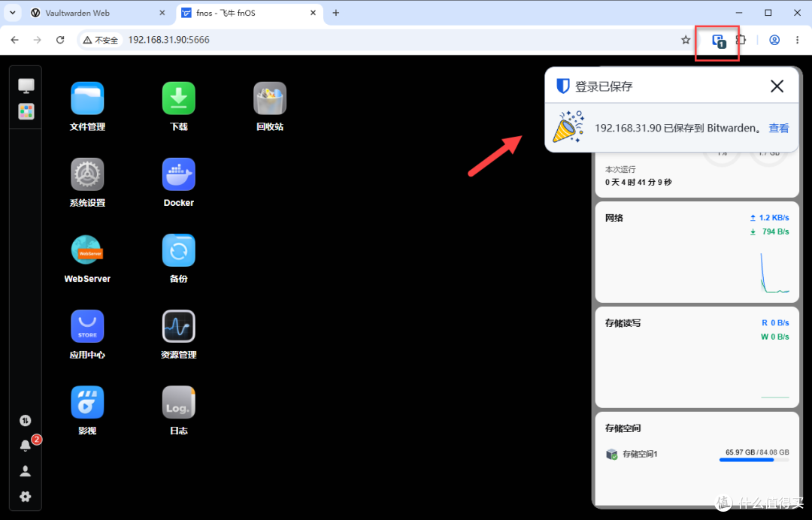812x520 pixels.
Task: Open 资源管理 resource monitor app
Action: pos(179,326)
